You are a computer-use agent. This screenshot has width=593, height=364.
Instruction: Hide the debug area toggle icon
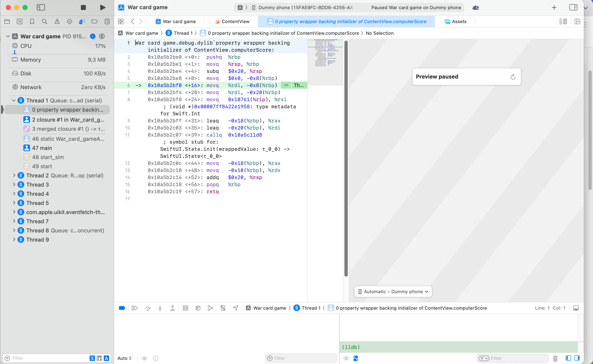576,308
